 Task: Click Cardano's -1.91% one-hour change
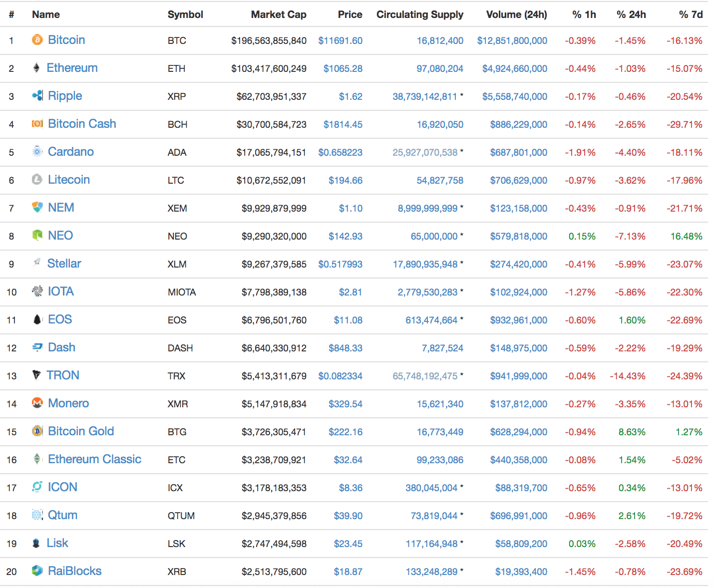(x=580, y=152)
